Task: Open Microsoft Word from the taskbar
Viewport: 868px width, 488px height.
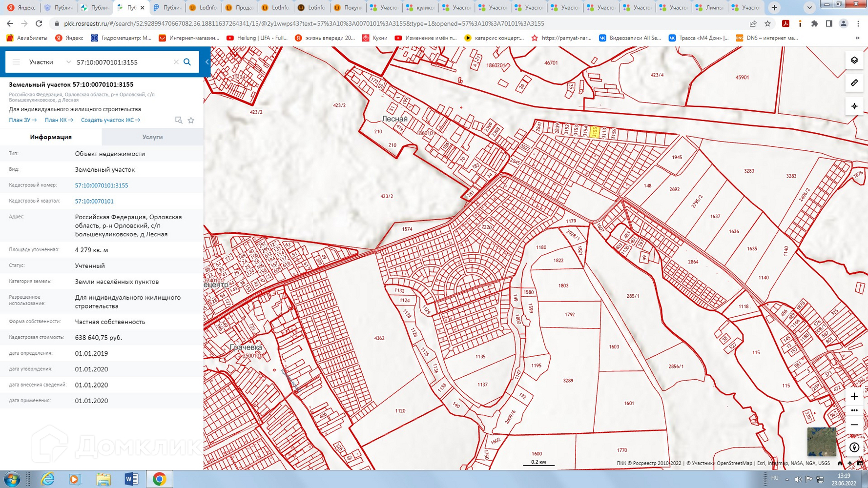Action: pyautogui.click(x=131, y=479)
